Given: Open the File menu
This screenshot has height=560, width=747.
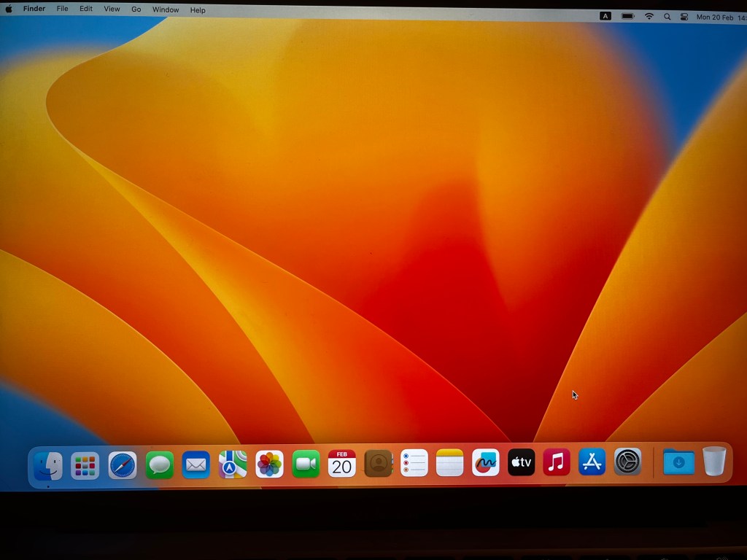Looking at the screenshot, I should click(x=63, y=9).
